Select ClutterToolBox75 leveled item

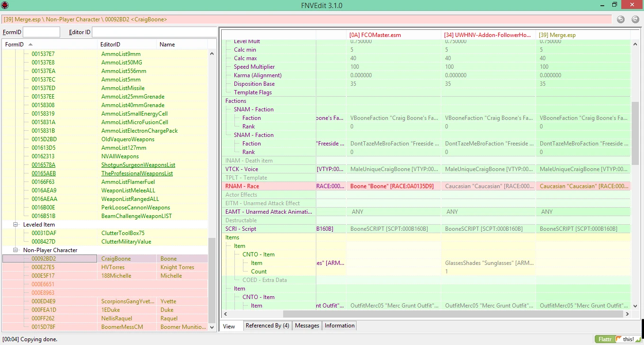105,233
